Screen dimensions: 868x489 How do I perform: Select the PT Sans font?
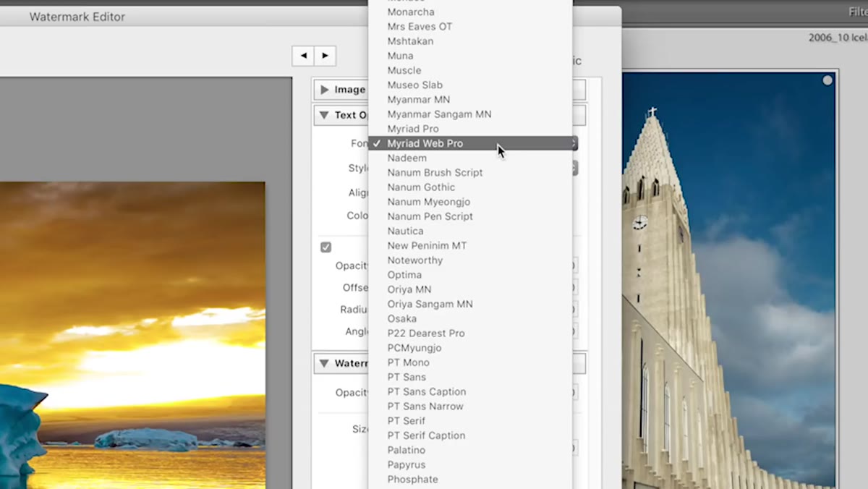[470, 377]
